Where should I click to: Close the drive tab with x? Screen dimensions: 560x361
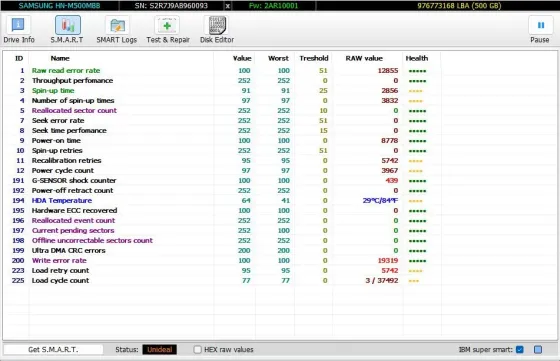coord(228,6)
